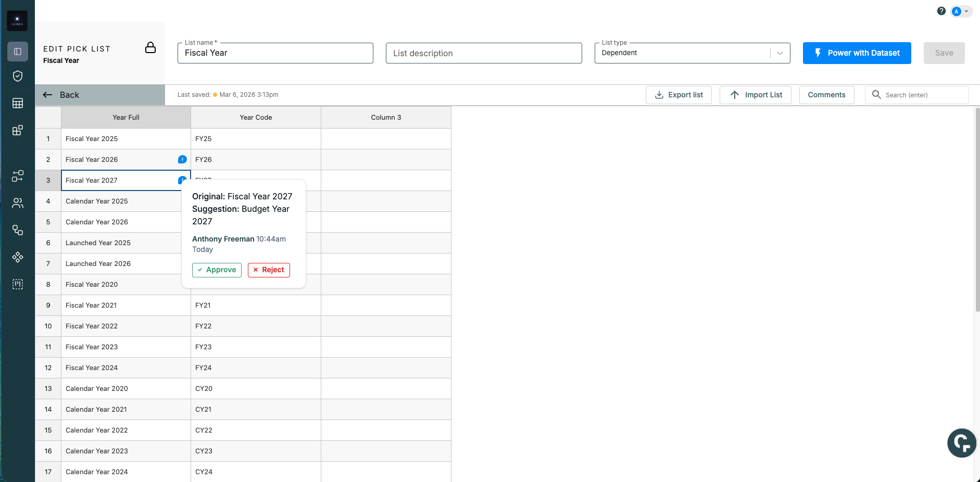
Task: Select the Year Code column header
Action: point(256,118)
